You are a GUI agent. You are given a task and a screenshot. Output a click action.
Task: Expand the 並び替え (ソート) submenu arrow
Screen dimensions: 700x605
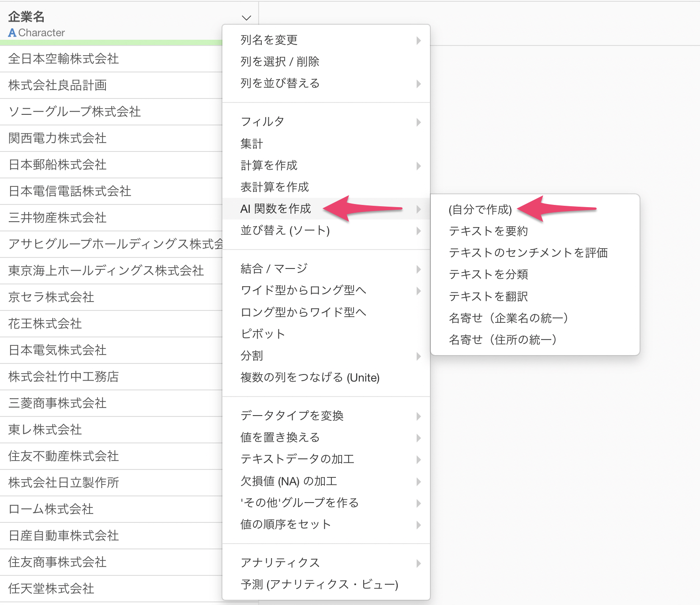[x=418, y=231]
